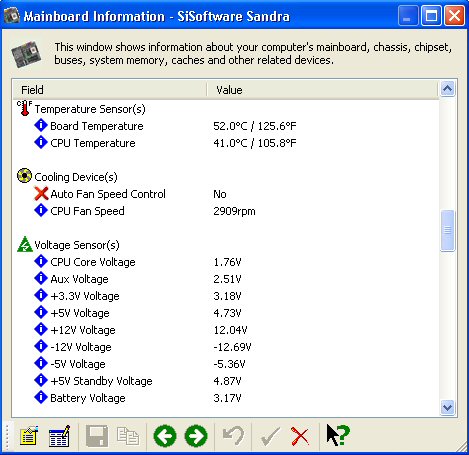Image resolution: width=469 pixels, height=455 pixels.
Task: Click the scrollbar down arrow
Action: coord(447,407)
